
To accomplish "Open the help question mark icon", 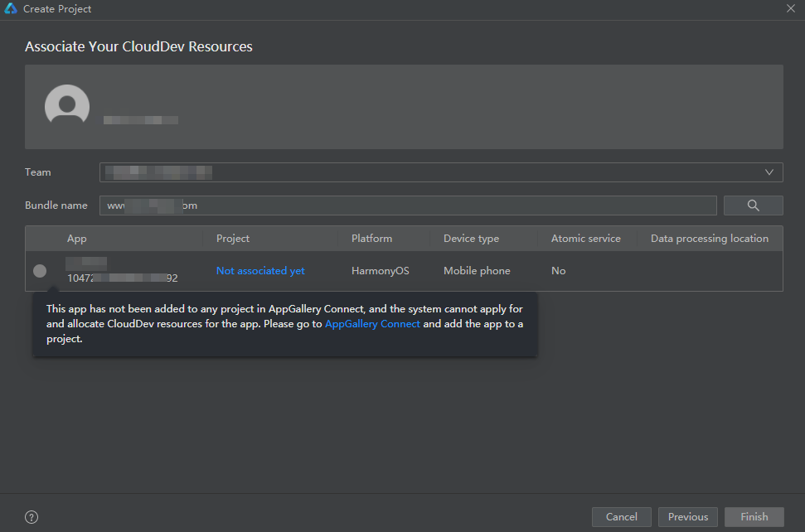I will pos(32,517).
